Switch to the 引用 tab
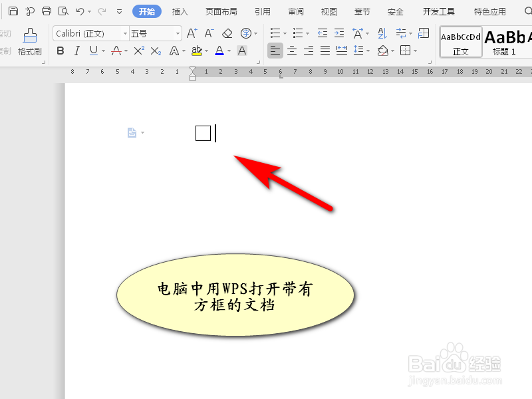 coord(263,12)
